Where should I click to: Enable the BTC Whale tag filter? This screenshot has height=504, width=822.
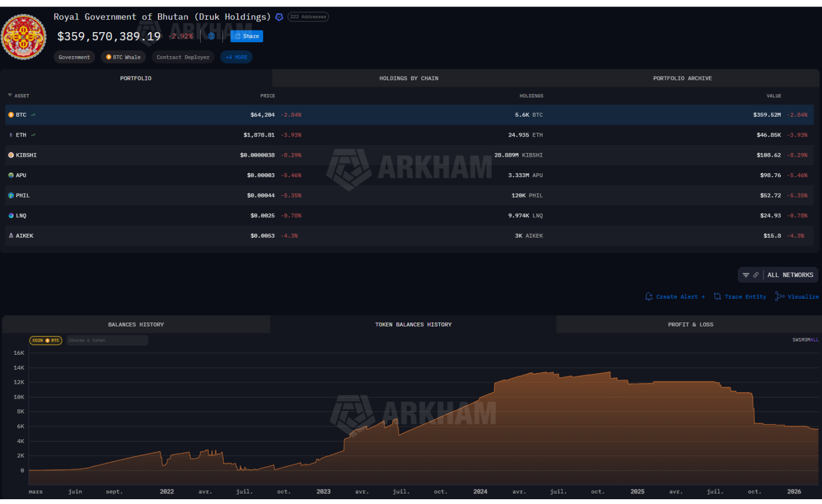point(123,57)
